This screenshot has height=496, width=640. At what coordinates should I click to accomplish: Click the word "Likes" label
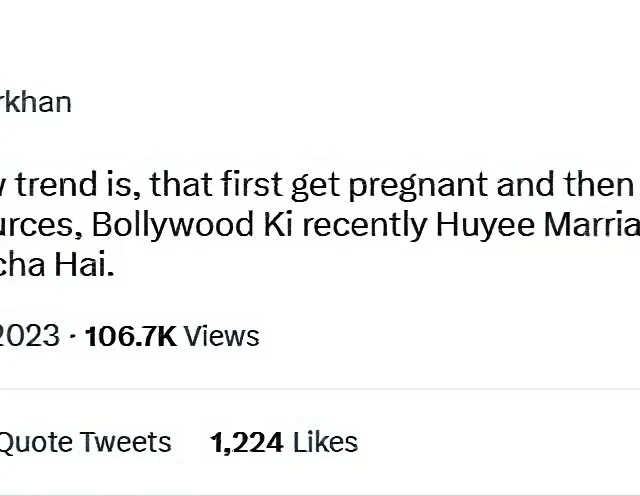point(325,442)
